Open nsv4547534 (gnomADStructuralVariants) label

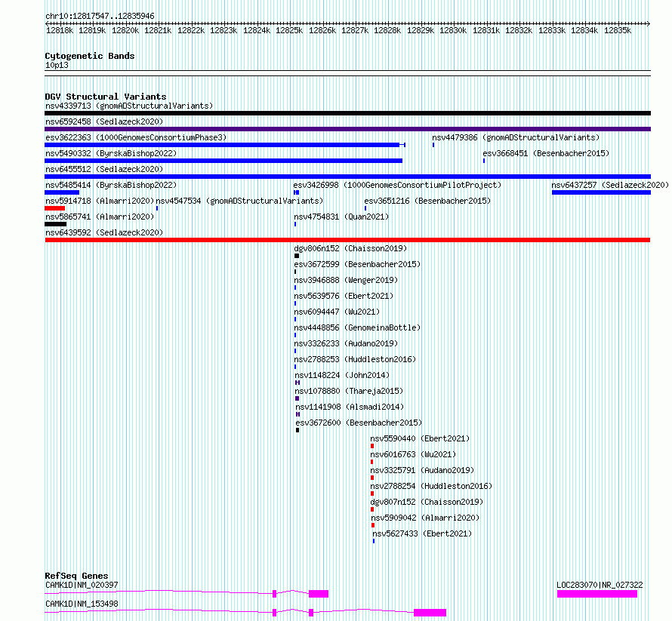click(239, 201)
